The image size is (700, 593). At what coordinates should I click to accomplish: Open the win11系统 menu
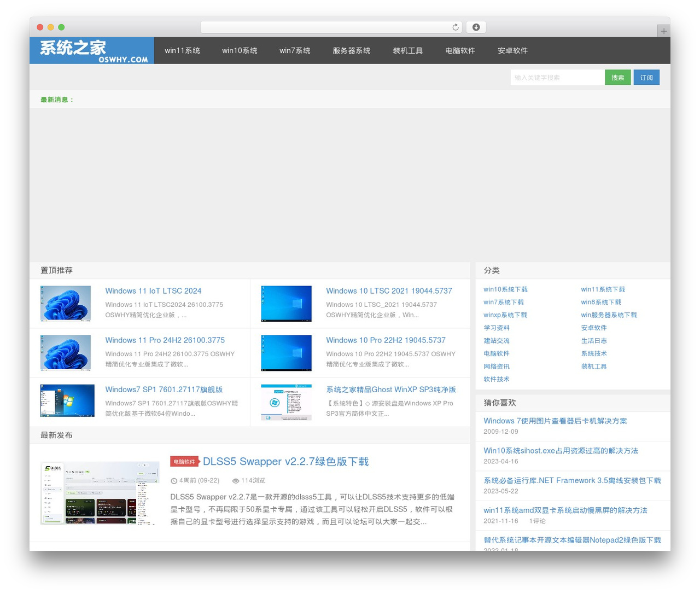pos(182,51)
